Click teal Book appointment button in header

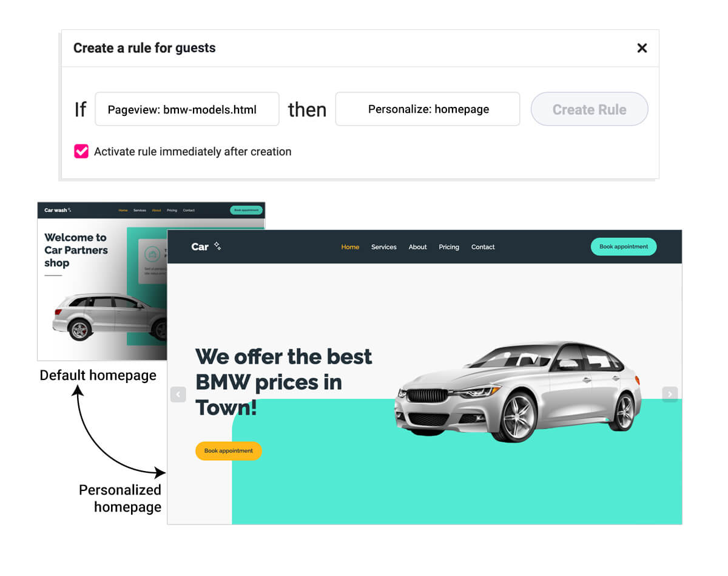click(x=624, y=246)
